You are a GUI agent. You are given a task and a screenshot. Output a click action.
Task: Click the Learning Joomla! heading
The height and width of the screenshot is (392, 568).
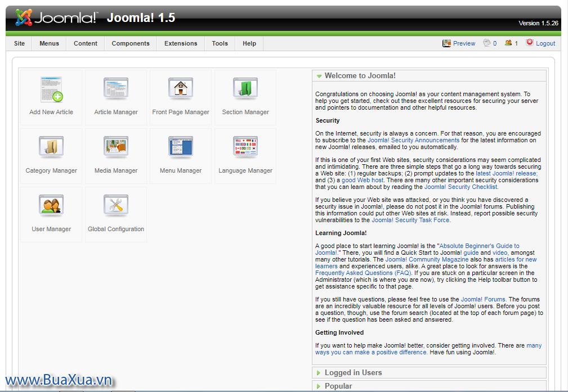pos(341,233)
